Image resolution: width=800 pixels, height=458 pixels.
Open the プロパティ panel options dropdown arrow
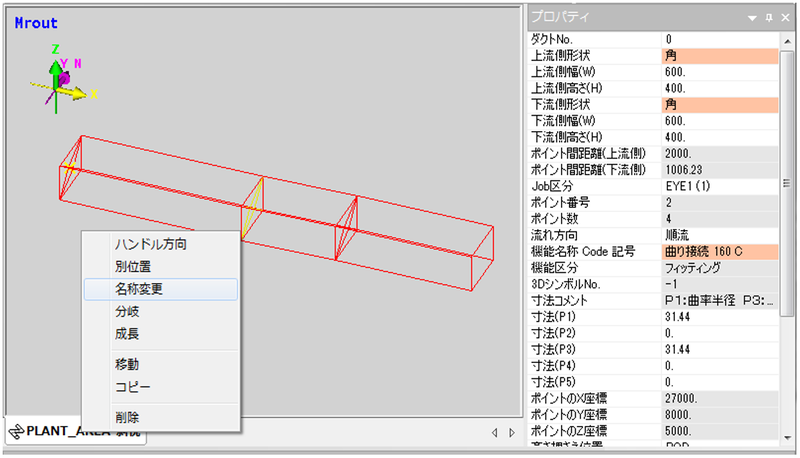click(752, 17)
